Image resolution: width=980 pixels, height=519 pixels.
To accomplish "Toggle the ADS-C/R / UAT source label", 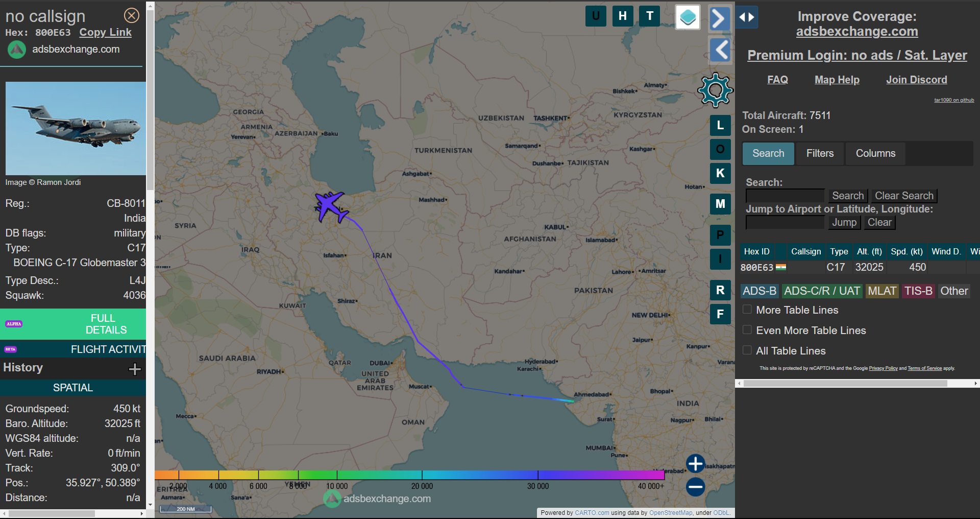I will (822, 291).
